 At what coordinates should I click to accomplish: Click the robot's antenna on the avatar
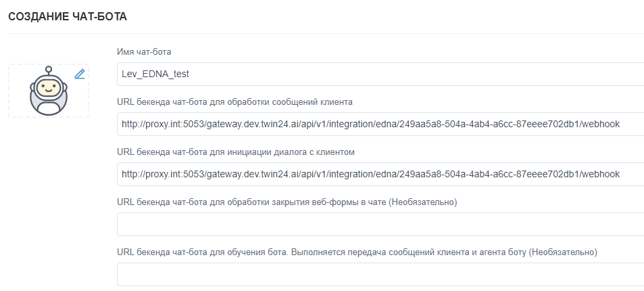pos(49,70)
